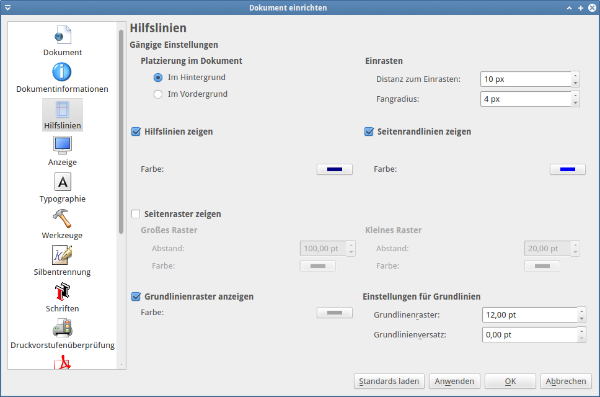Toggle Grundlinienraster anzeigen checkbox

pyautogui.click(x=135, y=296)
